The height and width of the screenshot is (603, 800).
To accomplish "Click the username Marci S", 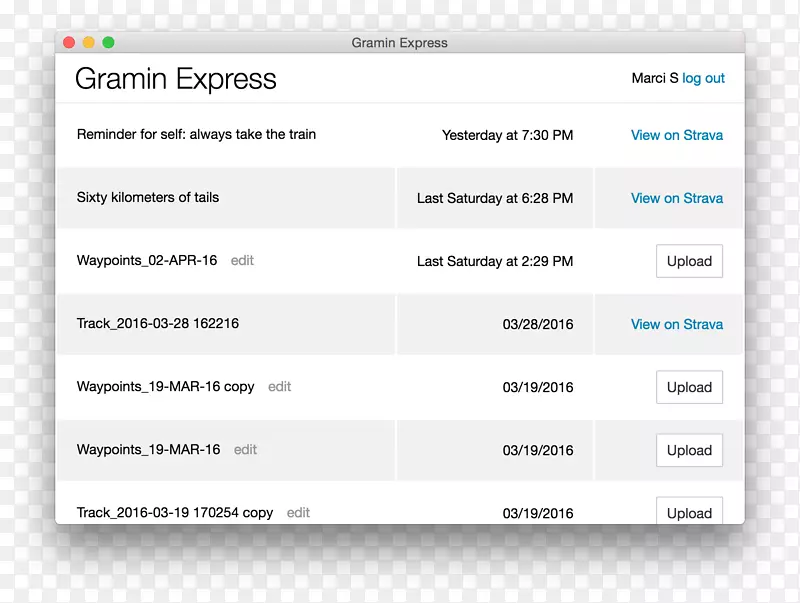I will 654,79.
